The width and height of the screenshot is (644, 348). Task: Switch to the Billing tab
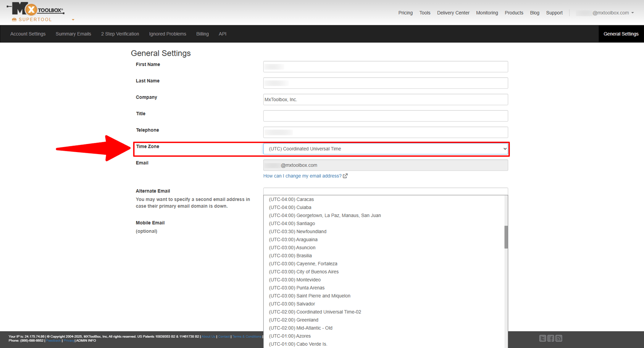tap(202, 34)
